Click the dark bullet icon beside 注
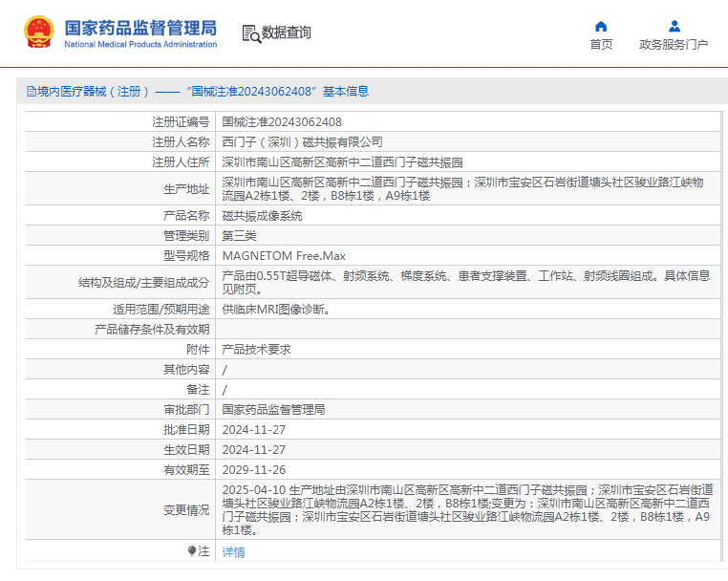This screenshot has height=581, width=728. pyautogui.click(x=192, y=551)
